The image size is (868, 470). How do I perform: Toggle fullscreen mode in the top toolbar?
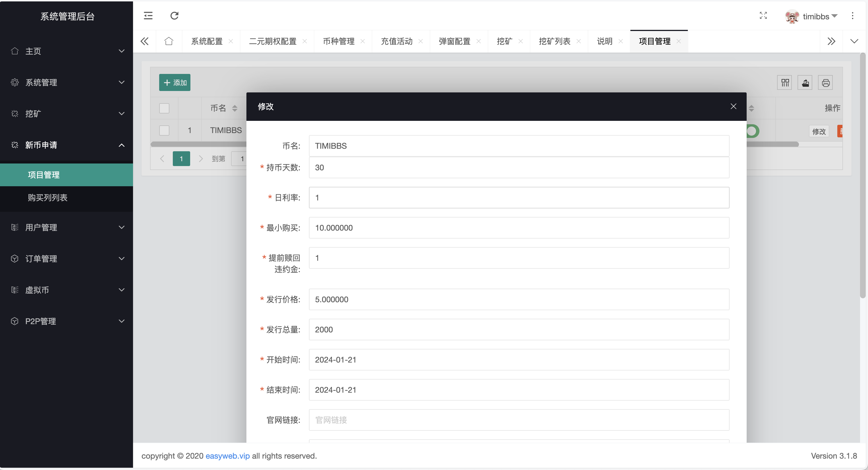(x=763, y=16)
